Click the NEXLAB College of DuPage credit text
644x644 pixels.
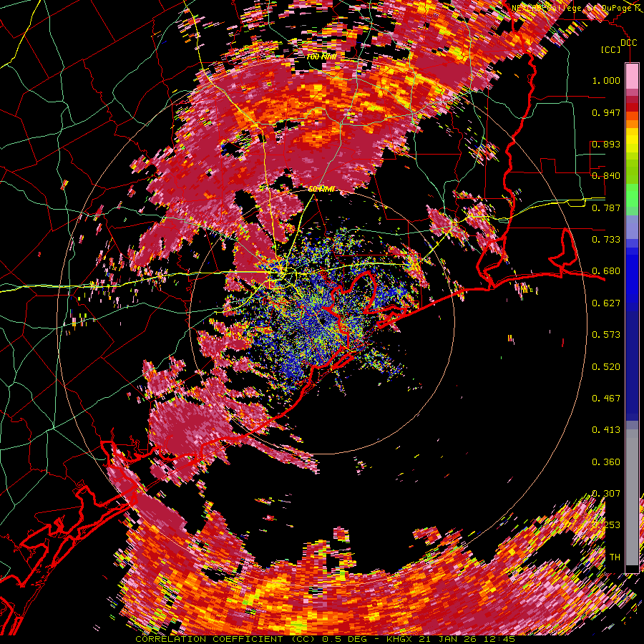(x=577, y=8)
